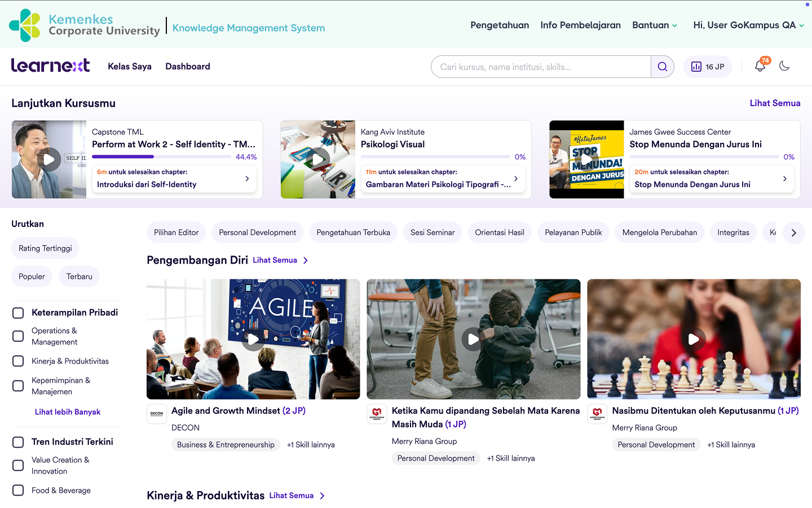
Task: Tick the Food & Beverage checkbox
Action: pos(18,491)
